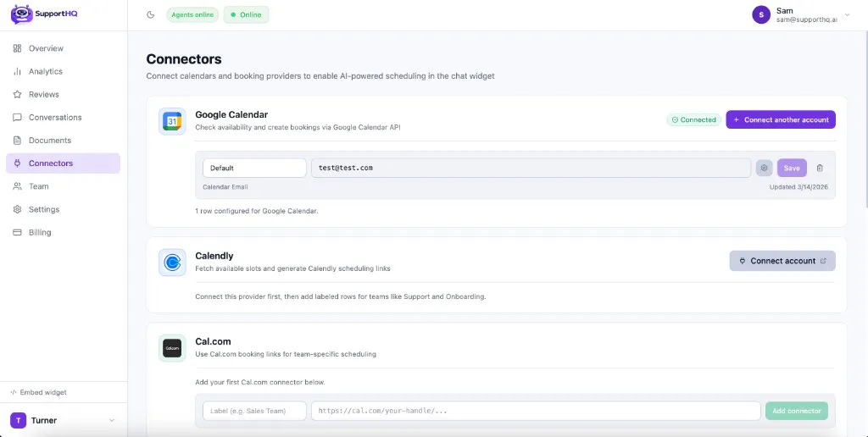The width and height of the screenshot is (868, 437).
Task: Open Google Calendar row settings gear
Action: click(764, 168)
